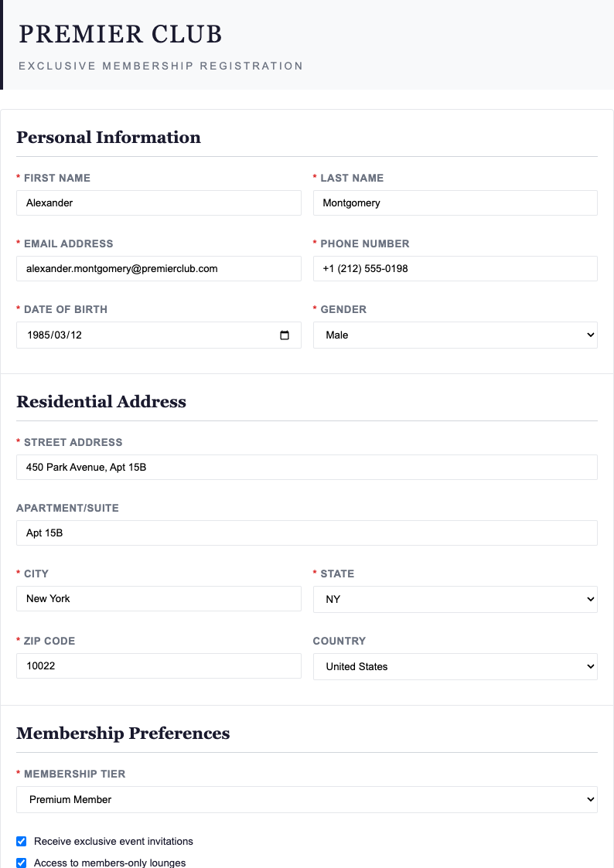Click the Premier Club header title
614x868 pixels.
121,35
